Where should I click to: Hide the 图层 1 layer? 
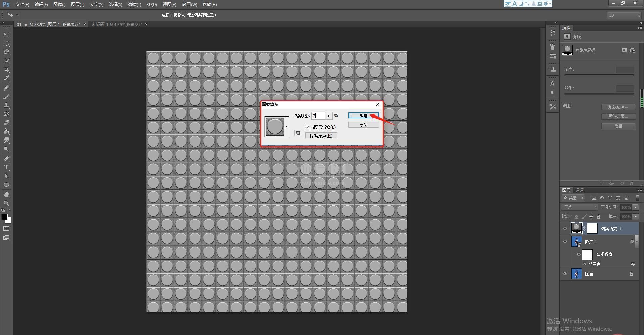point(565,242)
